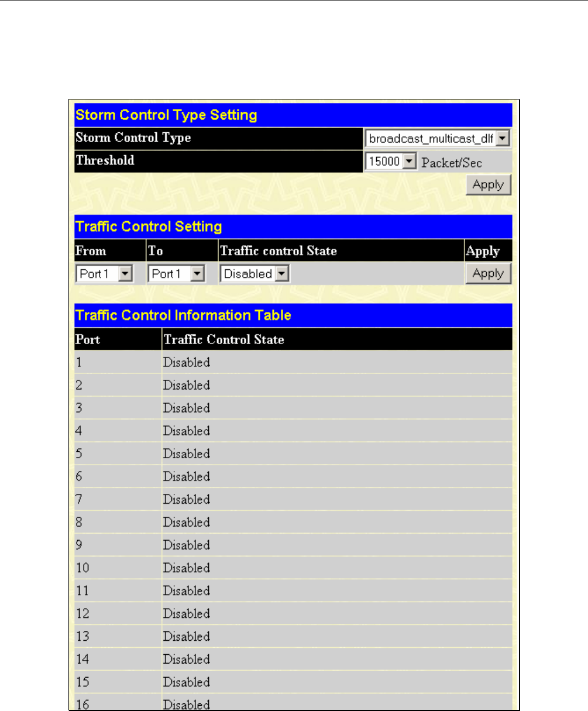Select port 5 row in information table
This screenshot has height=711, width=588.
coord(293,454)
